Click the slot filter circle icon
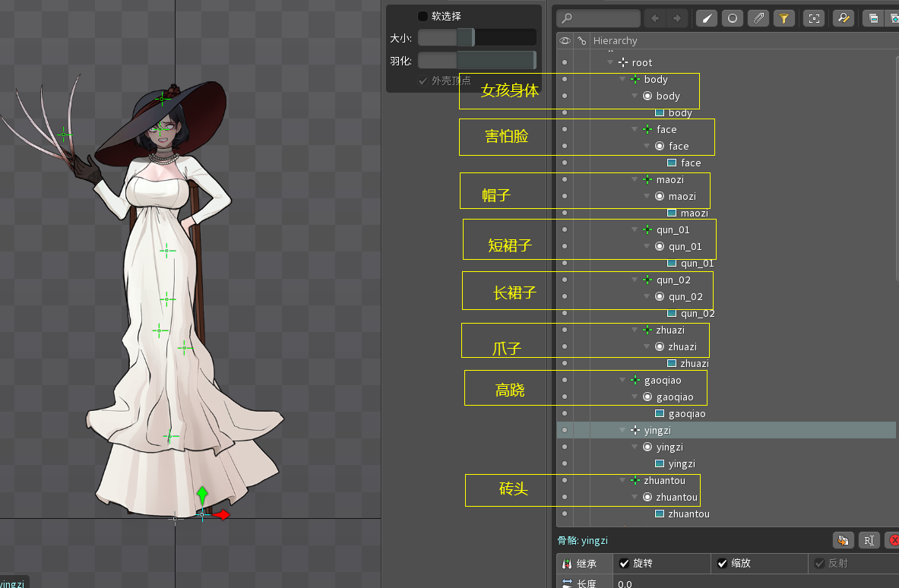 click(732, 18)
